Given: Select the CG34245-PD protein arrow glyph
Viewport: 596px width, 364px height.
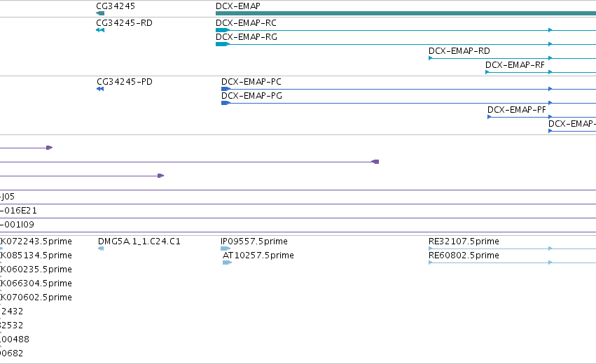Looking at the screenshot, I should coord(100,89).
